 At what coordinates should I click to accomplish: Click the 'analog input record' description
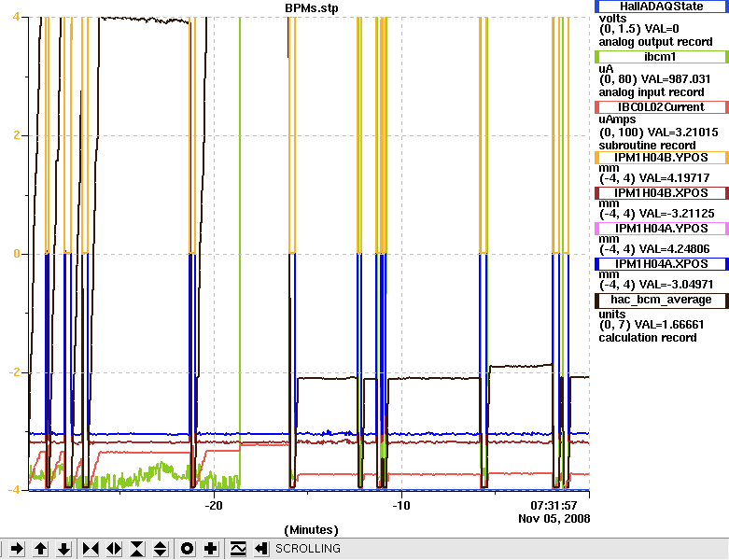[x=652, y=92]
